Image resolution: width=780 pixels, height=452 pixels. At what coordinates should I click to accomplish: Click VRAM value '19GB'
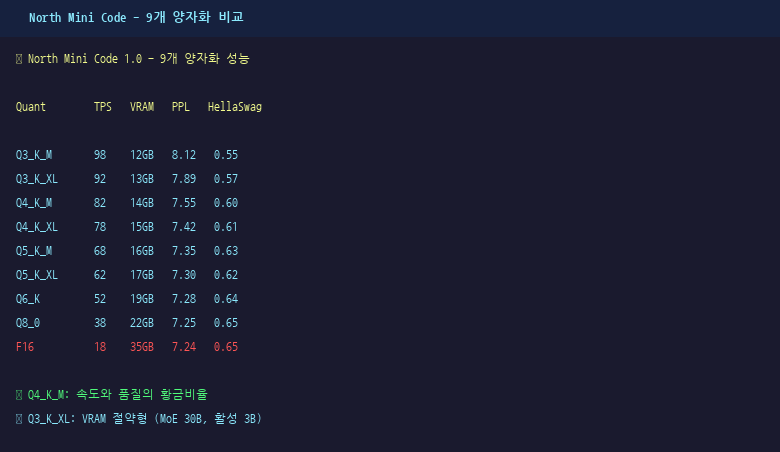pyautogui.click(x=142, y=299)
